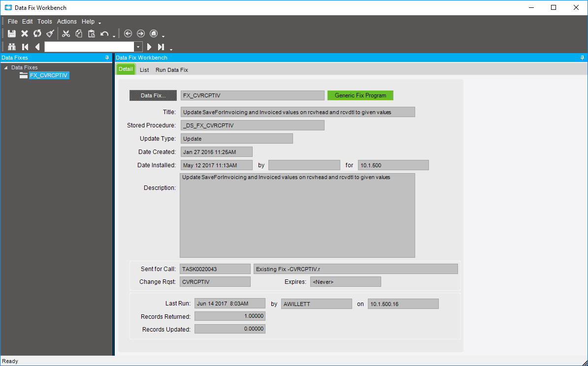Click the Copy toolbar icon
The width and height of the screenshot is (588, 366).
[79, 34]
